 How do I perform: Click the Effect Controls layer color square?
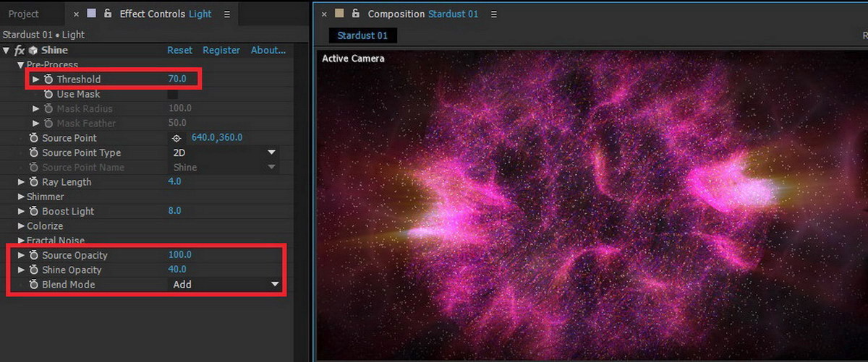[x=91, y=14]
